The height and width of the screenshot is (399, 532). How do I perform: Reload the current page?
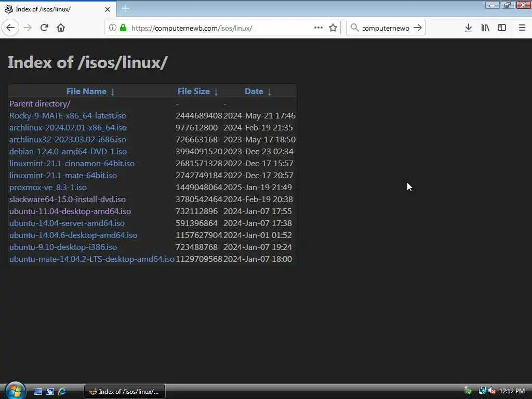[x=44, y=28]
